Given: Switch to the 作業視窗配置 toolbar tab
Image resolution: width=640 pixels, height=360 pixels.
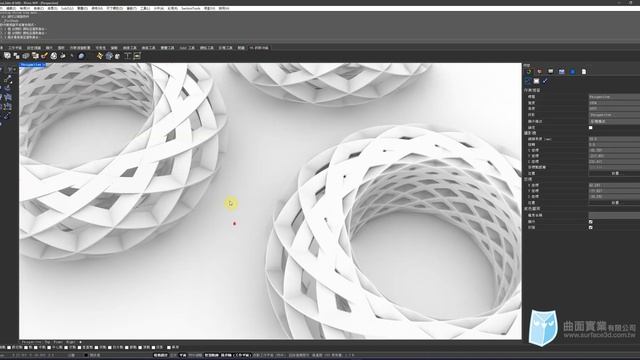Looking at the screenshot, I should 80,48.
